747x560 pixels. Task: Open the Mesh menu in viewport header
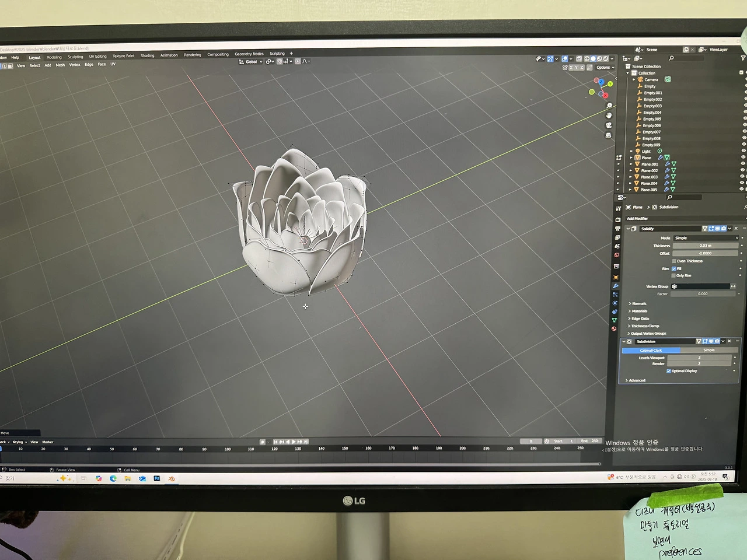[60, 65]
